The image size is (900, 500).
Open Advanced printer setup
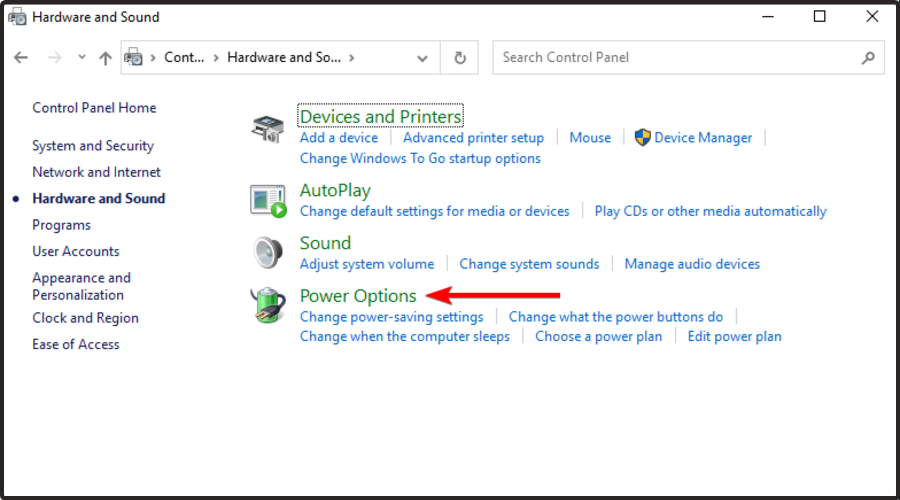(474, 138)
